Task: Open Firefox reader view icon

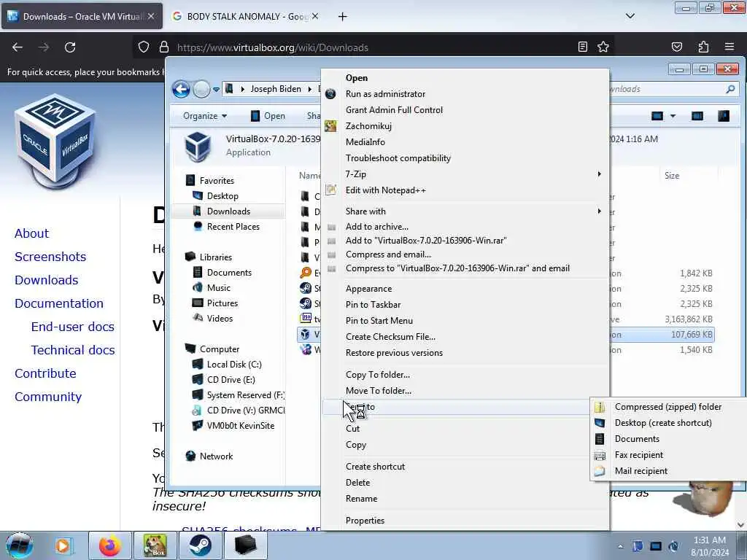Action: pos(582,47)
